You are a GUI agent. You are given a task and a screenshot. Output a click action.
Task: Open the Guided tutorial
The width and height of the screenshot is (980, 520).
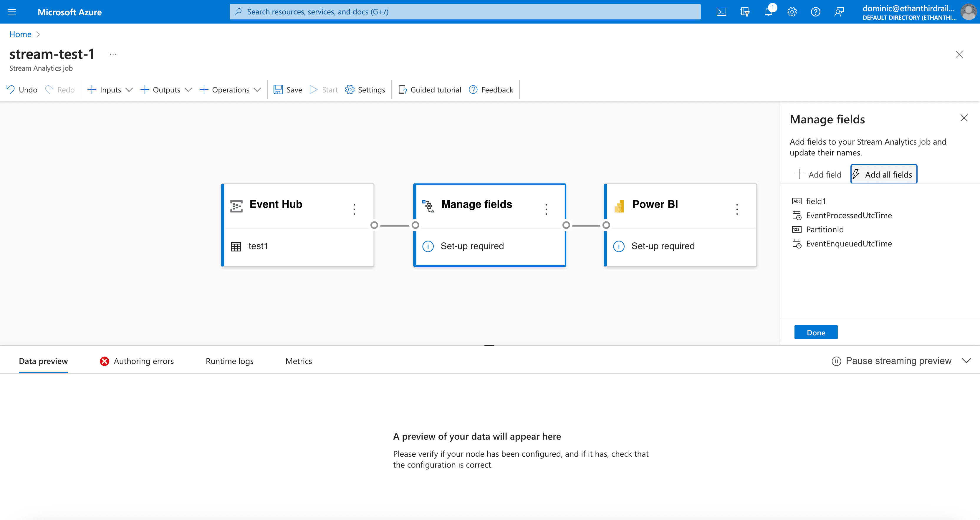(x=430, y=90)
